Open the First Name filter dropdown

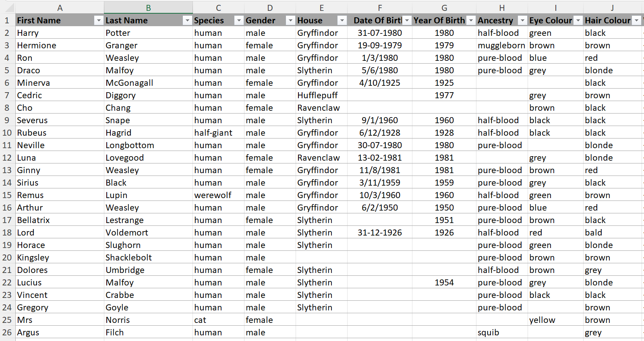99,21
